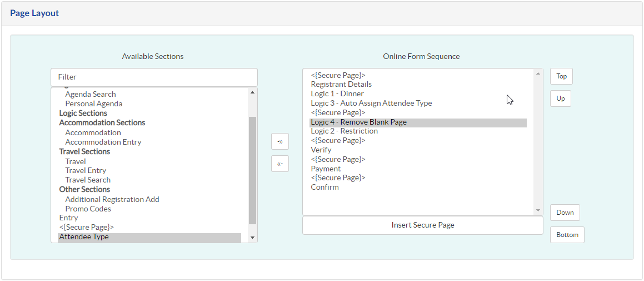
Task: Select Personal Agenda in Available Sections
Action: pyautogui.click(x=94, y=103)
